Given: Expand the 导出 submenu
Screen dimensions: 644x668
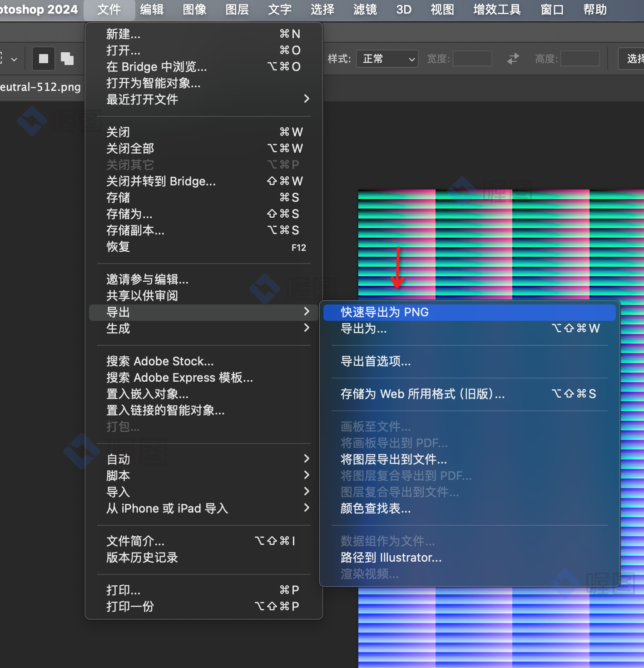Looking at the screenshot, I should (203, 312).
